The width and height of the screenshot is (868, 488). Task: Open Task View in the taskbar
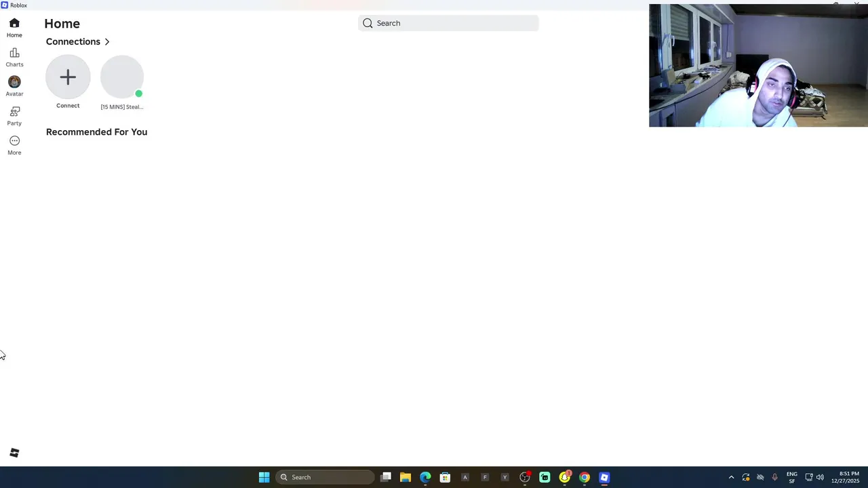pos(386,477)
